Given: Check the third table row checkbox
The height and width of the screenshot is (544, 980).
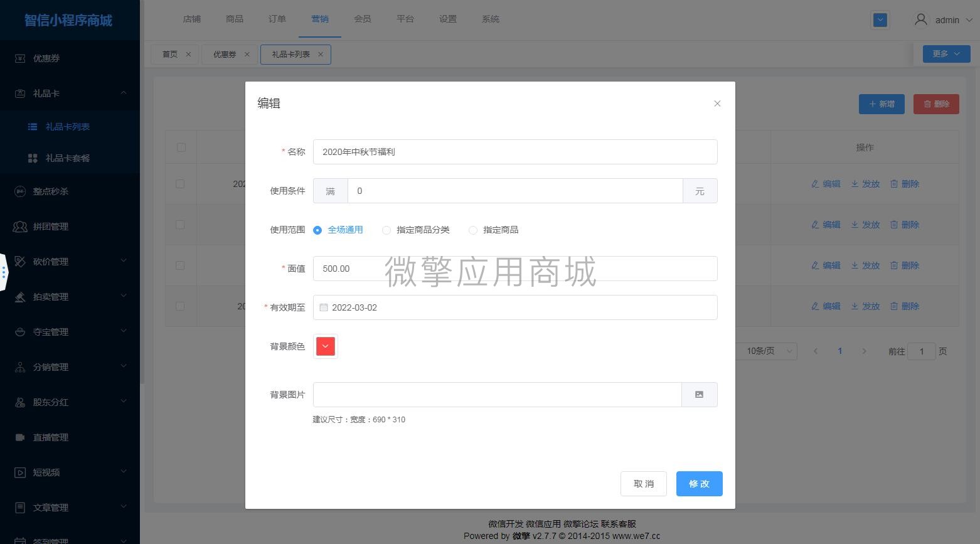Looking at the screenshot, I should point(180,265).
